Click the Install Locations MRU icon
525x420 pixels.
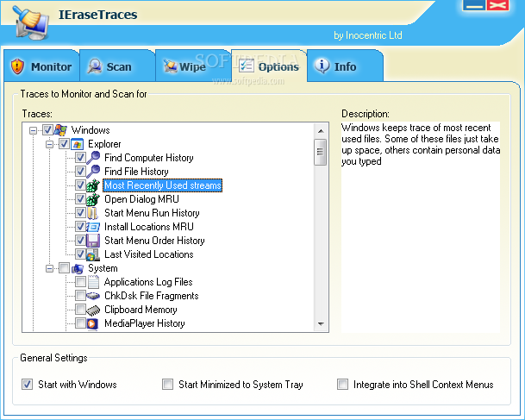click(93, 227)
